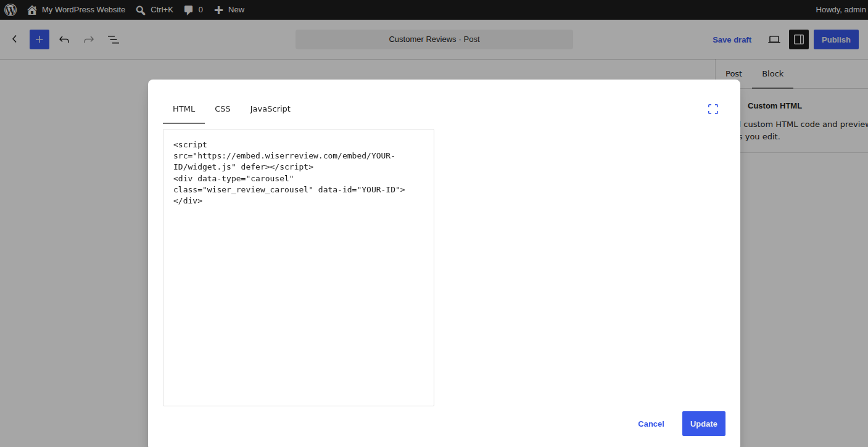
Task: Click the Custom HTML block title
Action: pos(775,106)
